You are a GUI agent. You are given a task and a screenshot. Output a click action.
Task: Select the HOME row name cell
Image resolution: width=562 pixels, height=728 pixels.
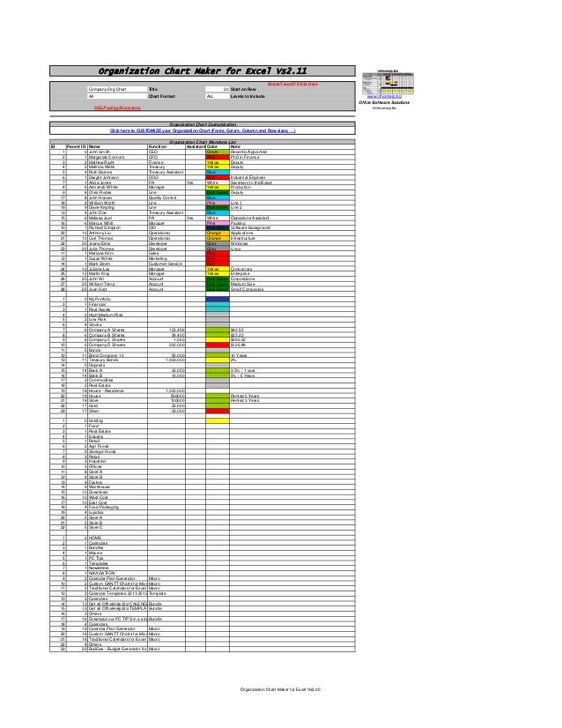tap(117, 539)
